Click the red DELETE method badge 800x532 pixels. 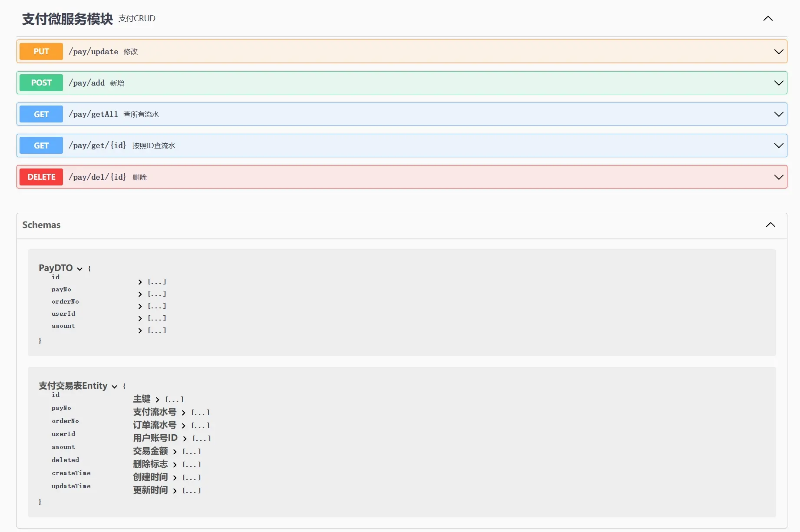(41, 177)
